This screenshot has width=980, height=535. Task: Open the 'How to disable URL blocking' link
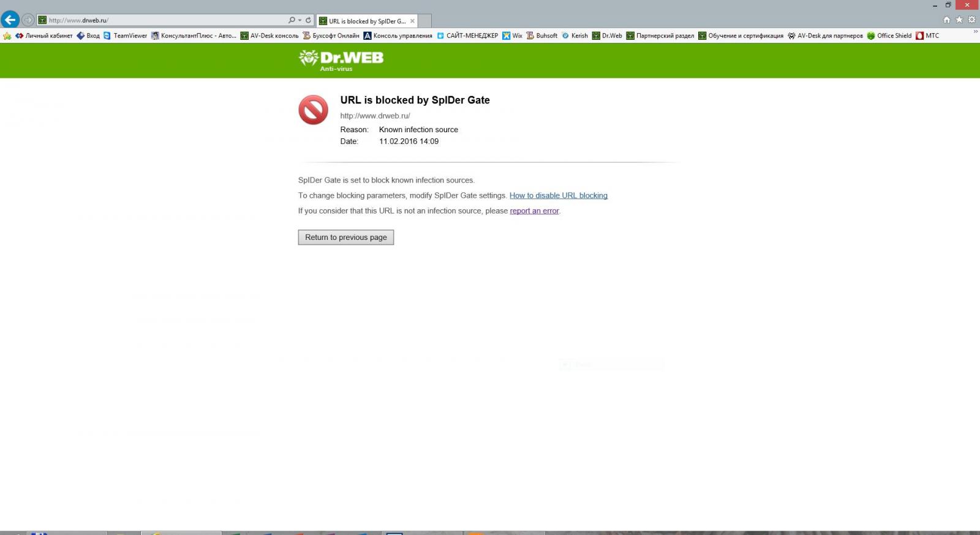click(558, 196)
